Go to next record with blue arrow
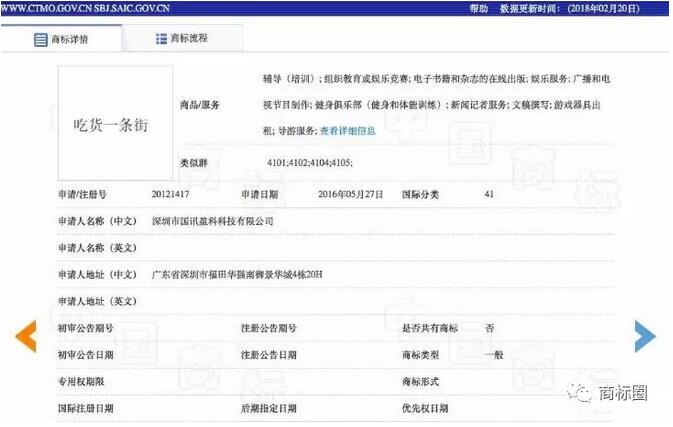The image size is (673, 427). point(645,336)
